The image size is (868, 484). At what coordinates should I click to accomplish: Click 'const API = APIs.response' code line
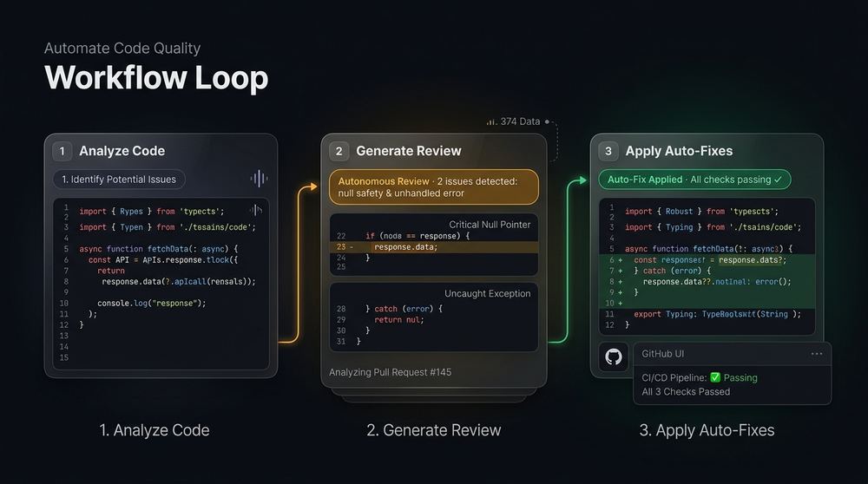(x=163, y=260)
